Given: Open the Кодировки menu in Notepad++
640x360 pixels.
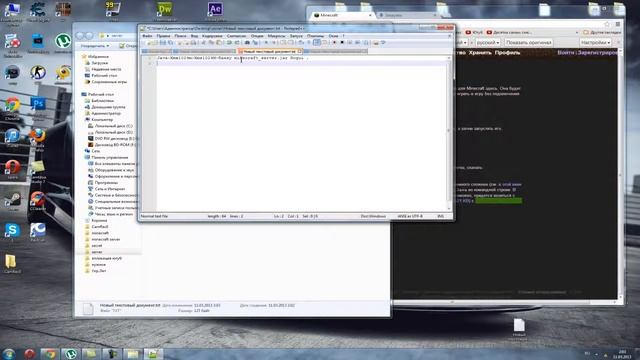Looking at the screenshot, I should click(x=212, y=36).
